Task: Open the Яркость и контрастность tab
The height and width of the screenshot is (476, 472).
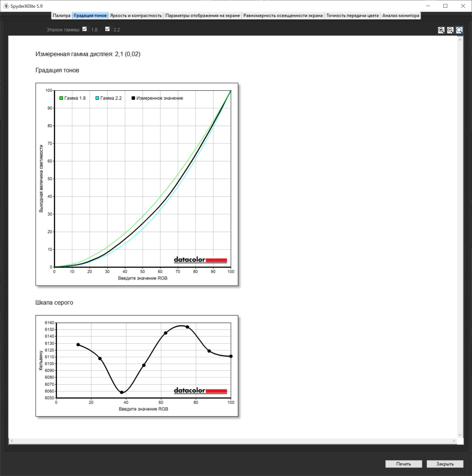Action: tap(136, 16)
